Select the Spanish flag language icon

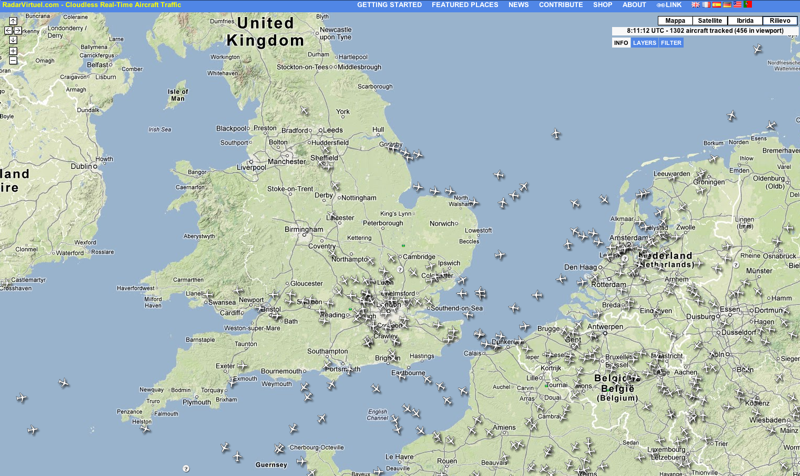(x=717, y=5)
